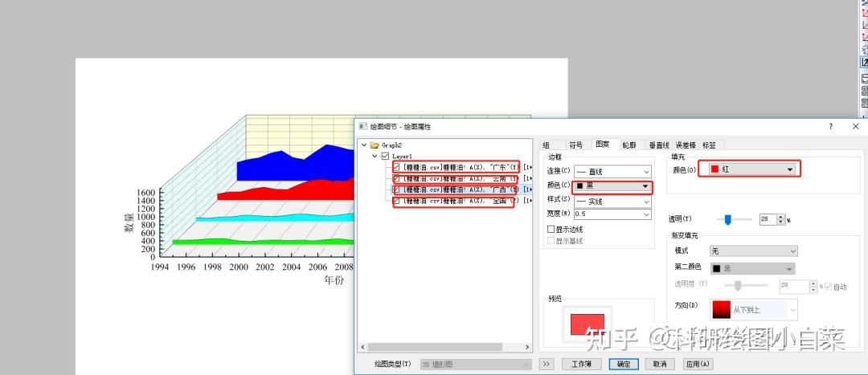Click the 1994 x-axis tick label

click(x=159, y=267)
